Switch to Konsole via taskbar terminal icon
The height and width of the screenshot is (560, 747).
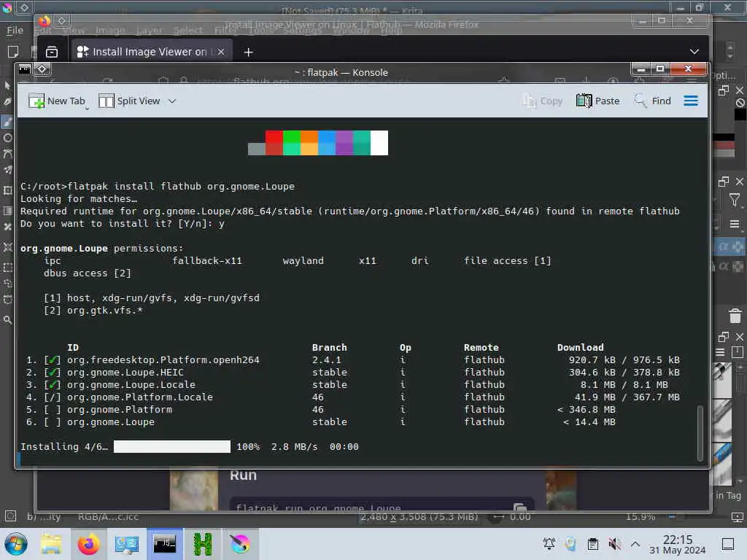164,544
